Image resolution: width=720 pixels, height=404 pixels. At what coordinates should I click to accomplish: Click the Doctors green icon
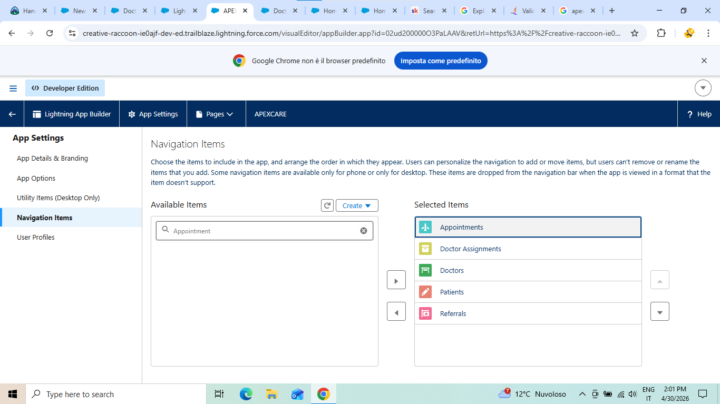(x=425, y=270)
